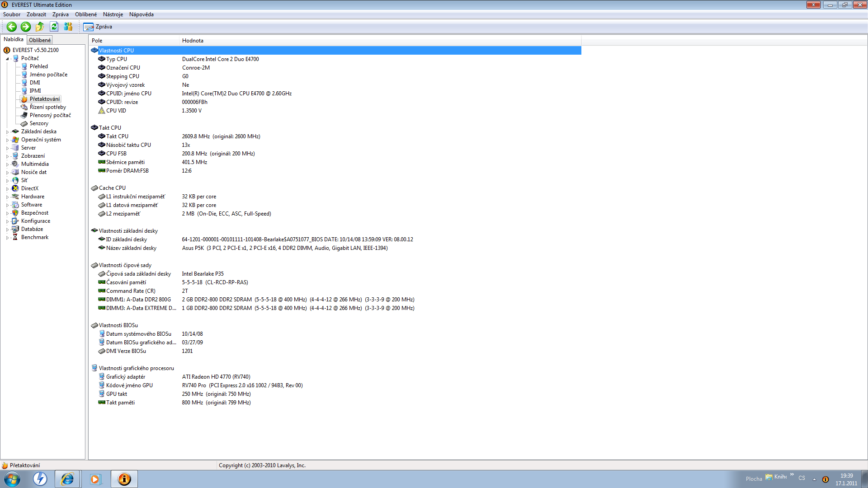Open the Nástroje menu
The width and height of the screenshot is (868, 488).
click(x=113, y=14)
